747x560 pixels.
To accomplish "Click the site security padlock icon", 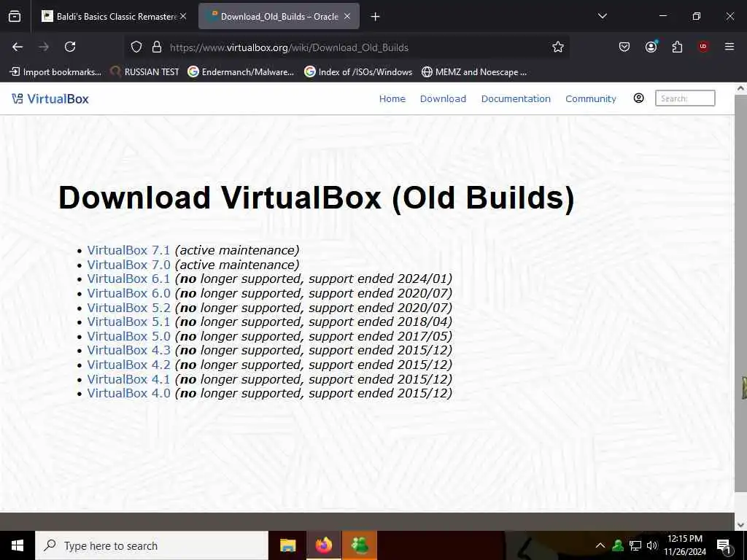I will coord(157,47).
